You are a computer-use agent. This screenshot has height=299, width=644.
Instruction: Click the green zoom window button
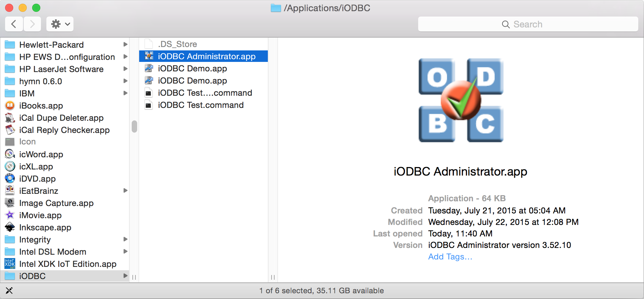(x=36, y=8)
